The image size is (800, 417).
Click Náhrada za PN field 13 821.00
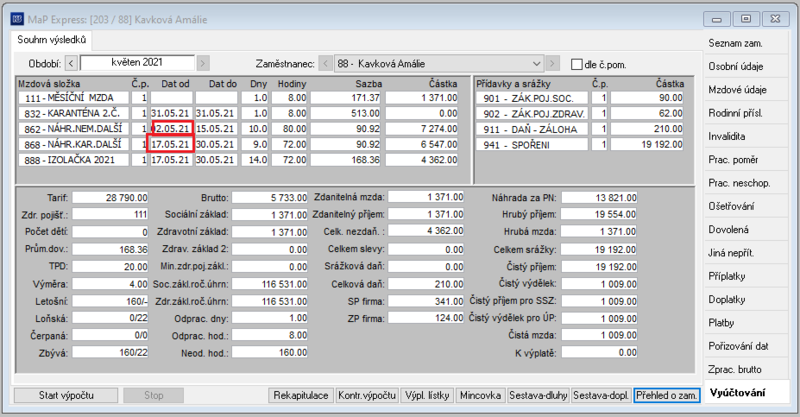pos(599,198)
